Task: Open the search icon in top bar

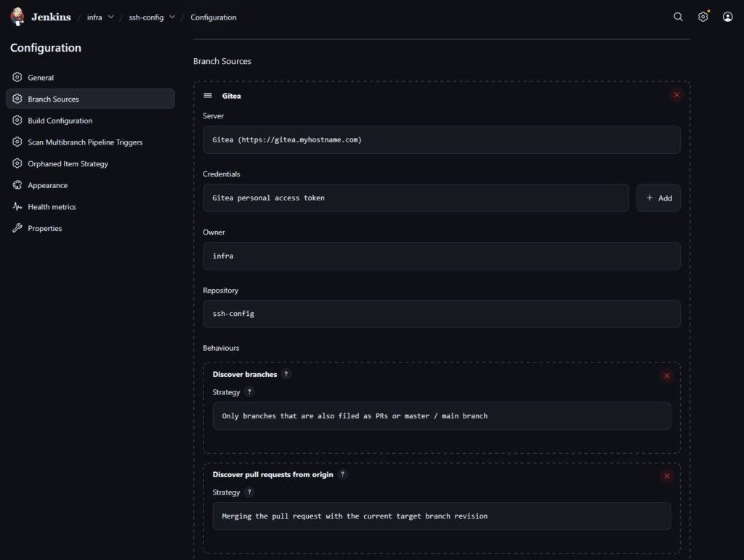Action: coord(678,17)
